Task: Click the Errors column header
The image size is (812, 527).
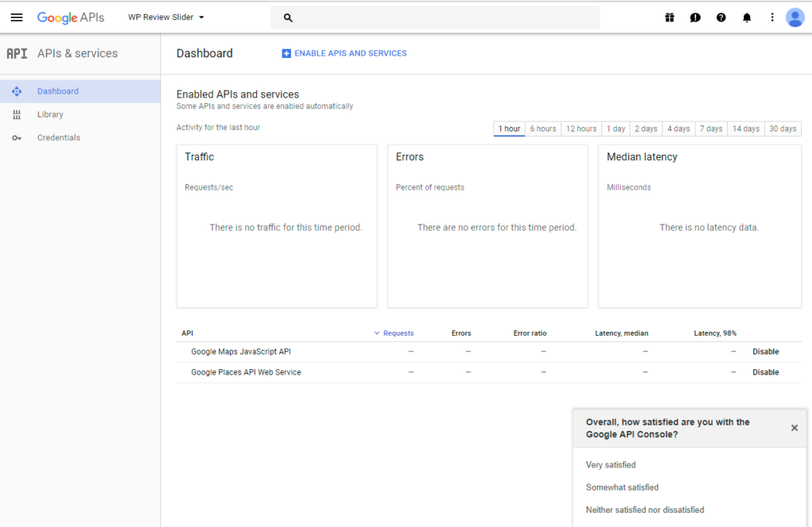Action: point(461,333)
